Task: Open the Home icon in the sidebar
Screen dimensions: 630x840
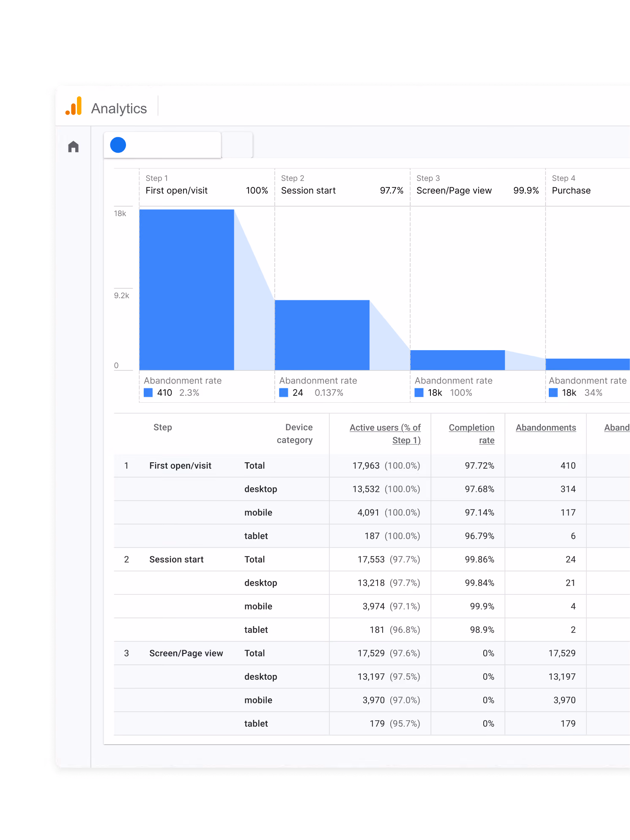Action: click(74, 147)
